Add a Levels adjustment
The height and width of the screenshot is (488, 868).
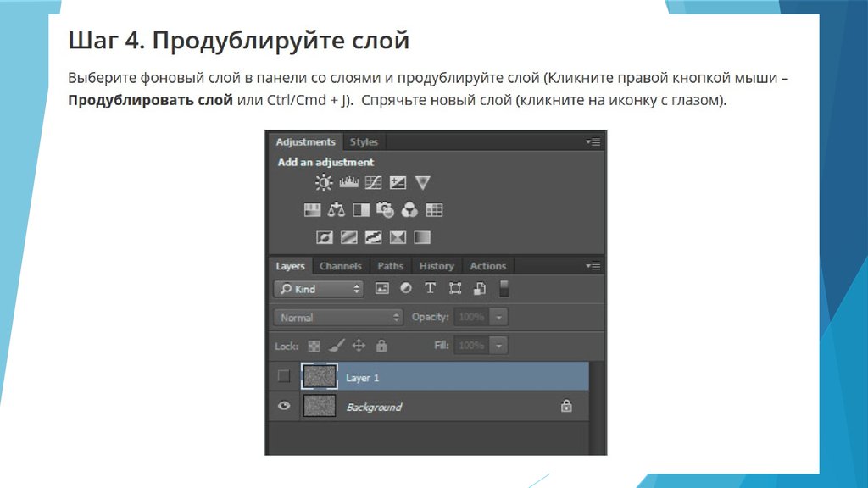(348, 182)
